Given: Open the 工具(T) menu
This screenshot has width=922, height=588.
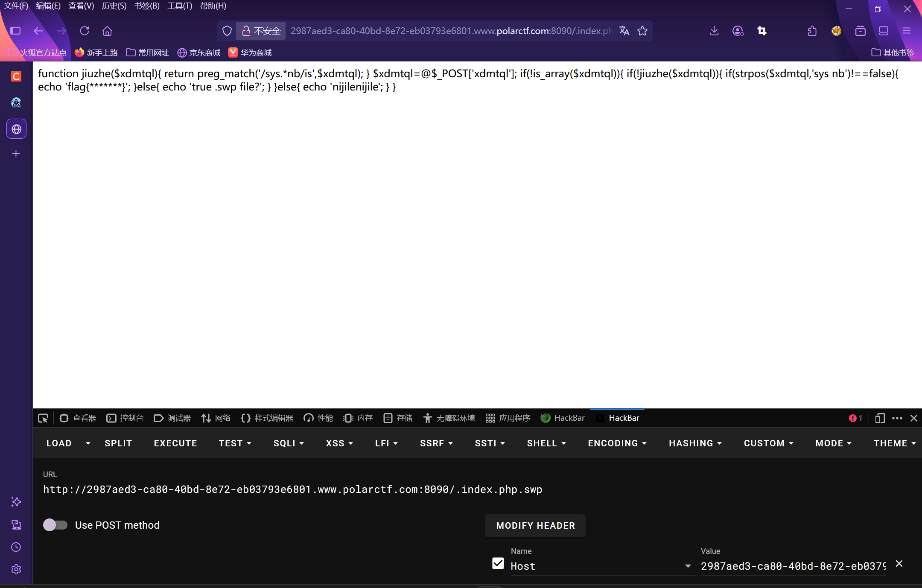Looking at the screenshot, I should click(180, 6).
